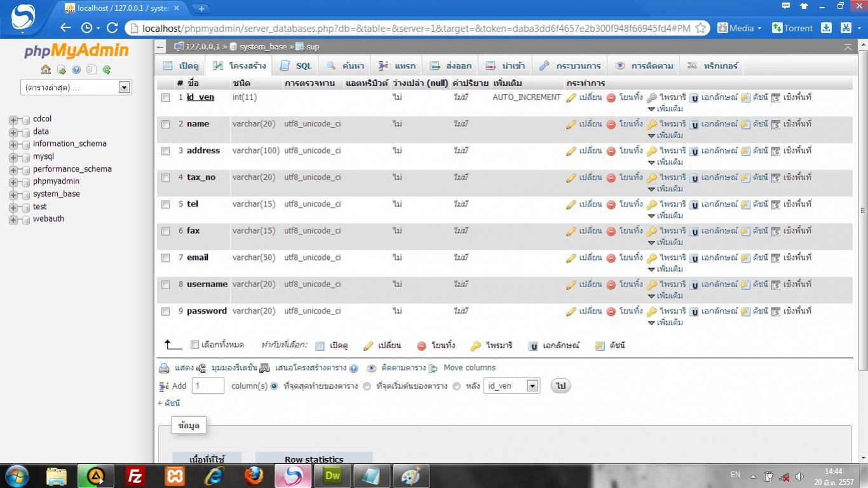Open XAMPP from the taskbar
This screenshot has width=868, height=488.
(x=175, y=476)
